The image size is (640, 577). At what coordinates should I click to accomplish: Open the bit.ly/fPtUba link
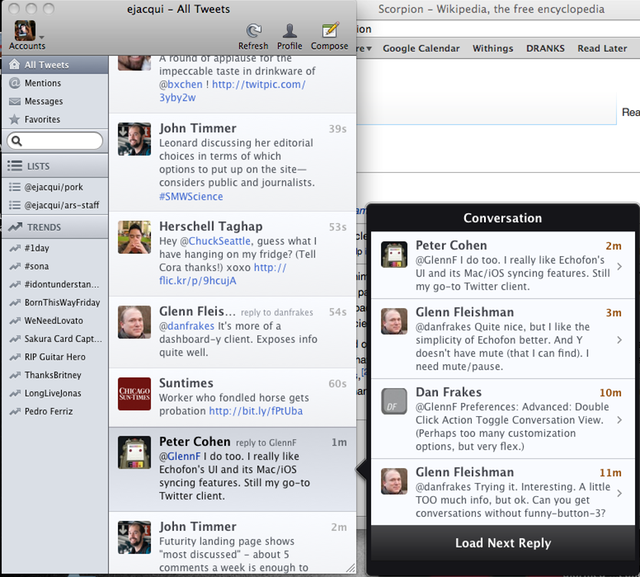tap(256, 411)
